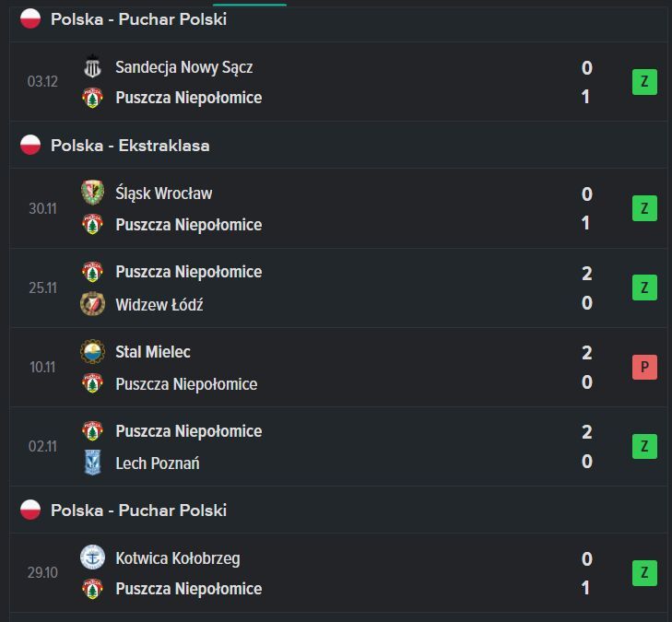Select the Lech Poznań team name
Image resolution: width=672 pixels, height=622 pixels.
tap(157, 463)
